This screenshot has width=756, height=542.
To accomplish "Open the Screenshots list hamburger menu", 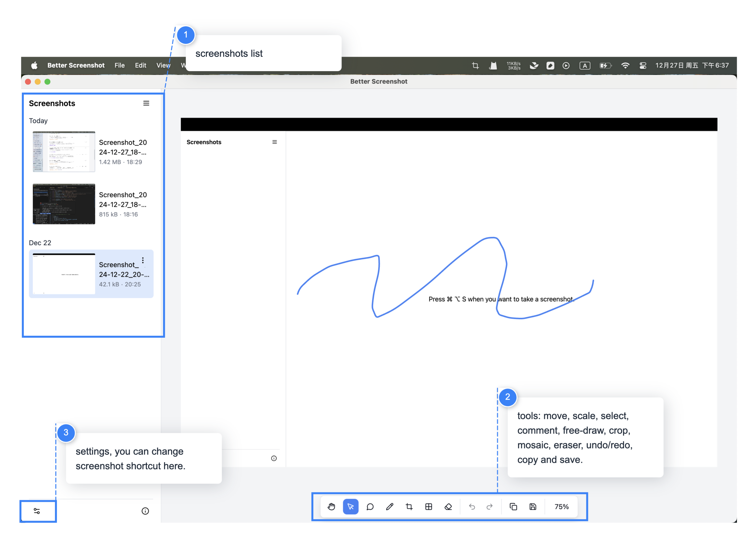I will pyautogui.click(x=146, y=103).
